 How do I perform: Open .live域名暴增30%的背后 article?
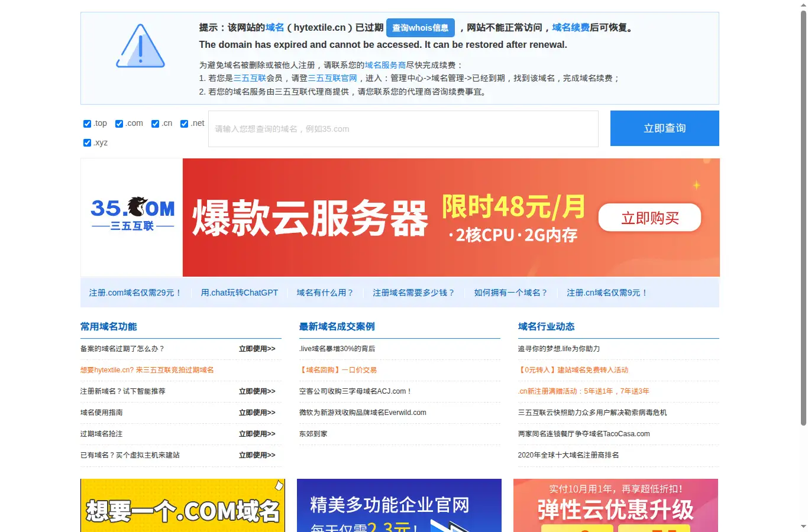tap(337, 349)
